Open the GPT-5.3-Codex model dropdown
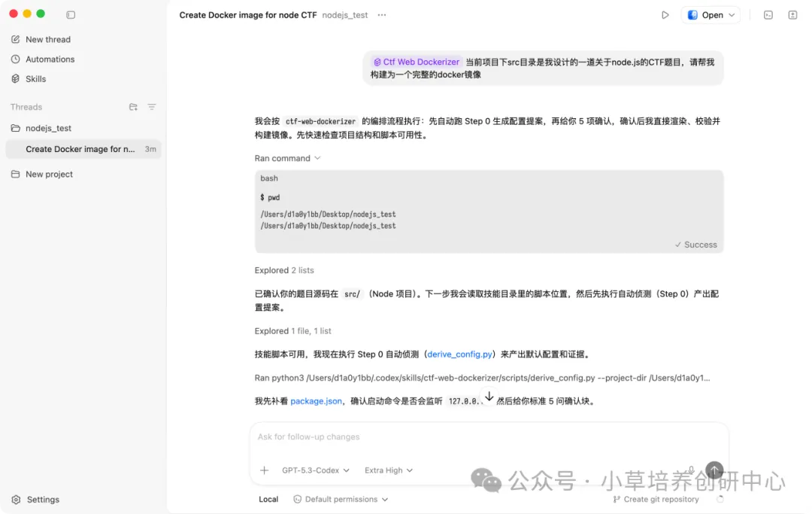 (315, 470)
